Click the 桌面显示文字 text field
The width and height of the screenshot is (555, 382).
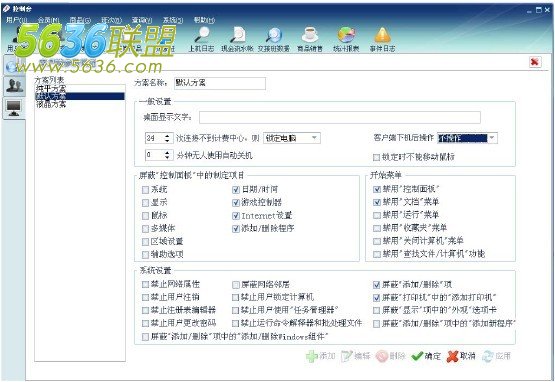tap(339, 117)
